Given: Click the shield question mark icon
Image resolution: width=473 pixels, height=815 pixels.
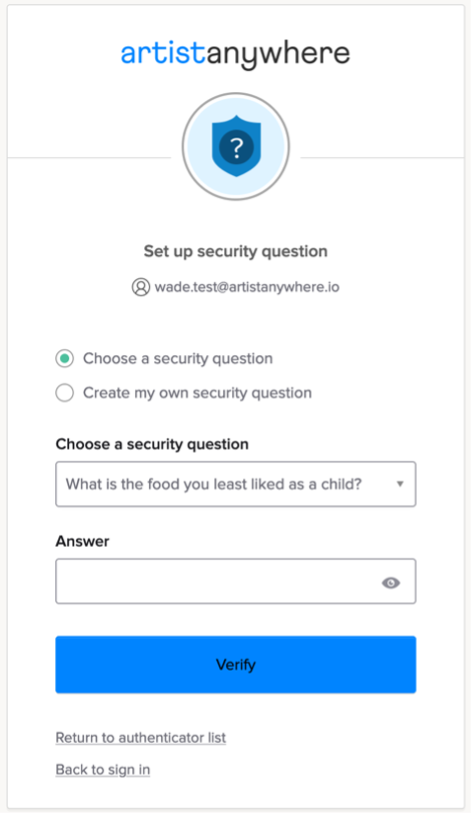Looking at the screenshot, I should (x=236, y=146).
